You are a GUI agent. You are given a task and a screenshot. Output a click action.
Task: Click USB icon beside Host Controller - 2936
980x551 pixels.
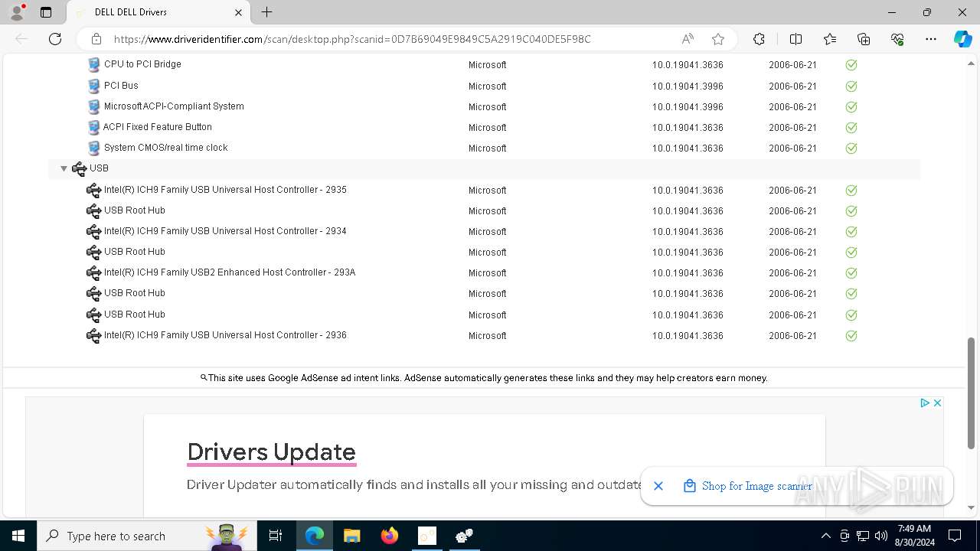94,336
